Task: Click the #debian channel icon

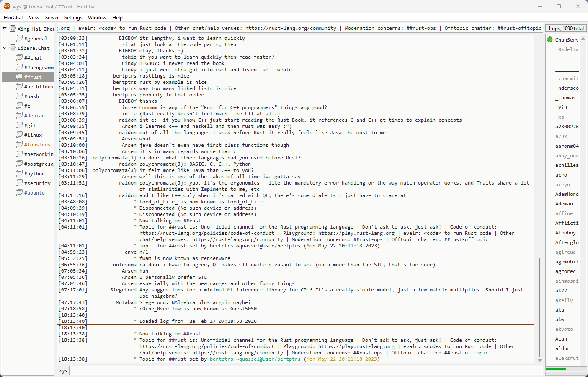Action: click(19, 115)
